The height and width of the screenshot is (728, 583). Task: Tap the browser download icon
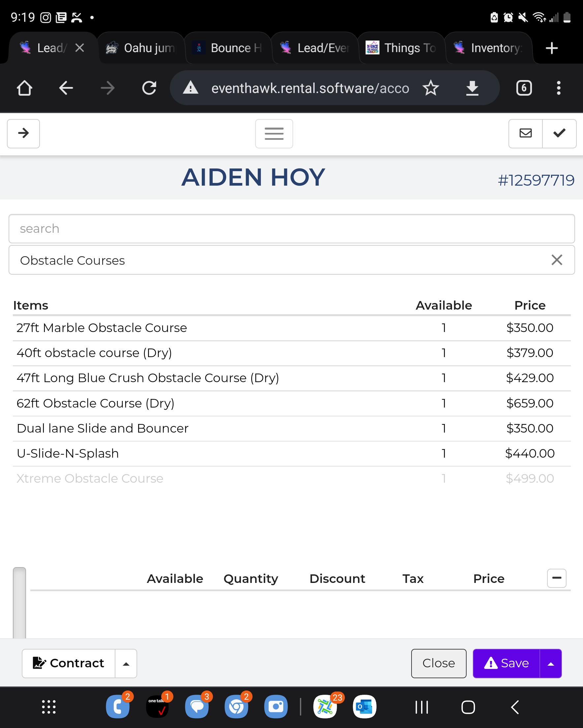[x=472, y=88]
